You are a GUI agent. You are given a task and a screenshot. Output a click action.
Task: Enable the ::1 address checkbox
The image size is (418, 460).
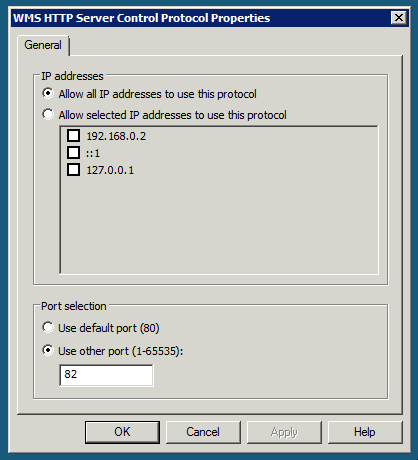[x=73, y=153]
